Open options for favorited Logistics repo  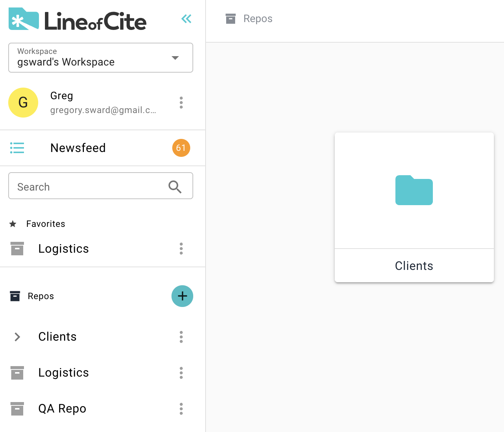pyautogui.click(x=181, y=249)
